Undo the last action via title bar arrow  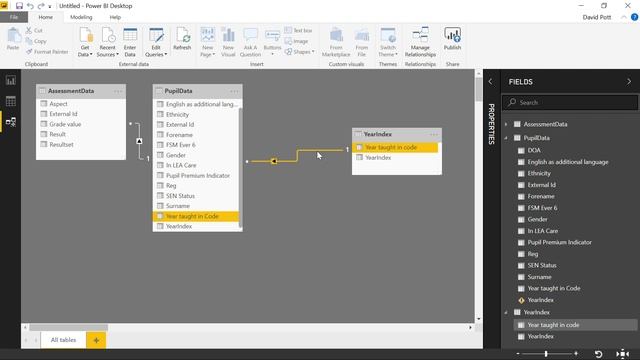[30, 6]
